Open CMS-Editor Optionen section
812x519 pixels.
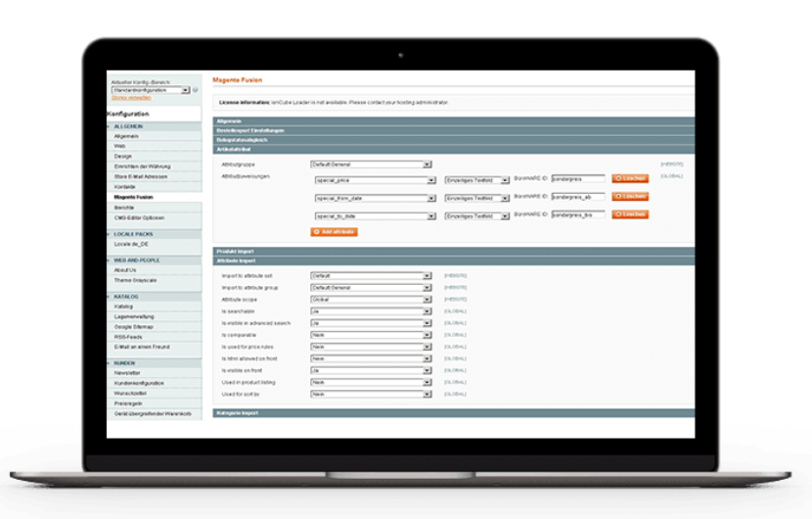point(139,217)
